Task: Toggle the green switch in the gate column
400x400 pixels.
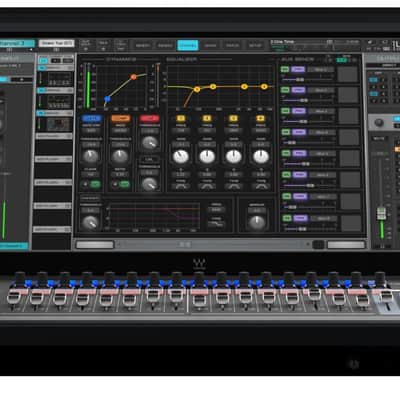Action: pos(95,184)
